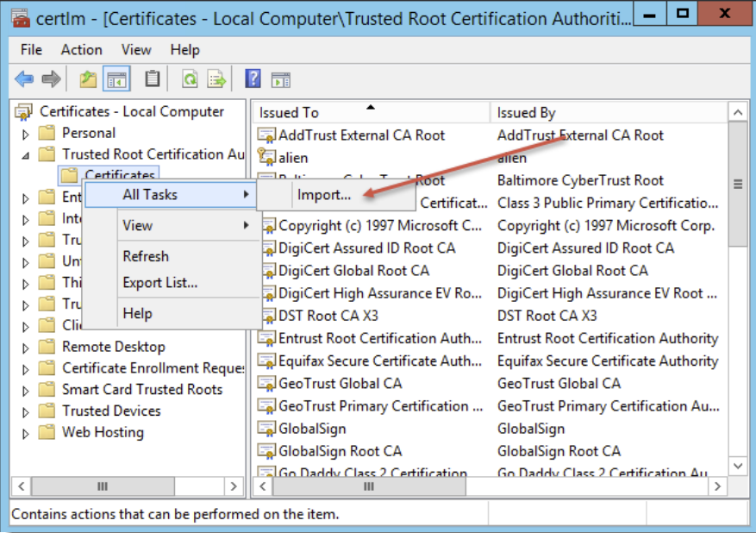Image resolution: width=756 pixels, height=533 pixels.
Task: Expand the Trusted Devices node
Action: coord(26,412)
